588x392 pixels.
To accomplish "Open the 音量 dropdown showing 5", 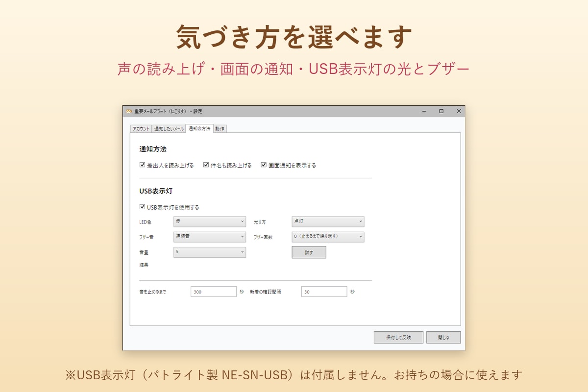I will click(x=210, y=252).
